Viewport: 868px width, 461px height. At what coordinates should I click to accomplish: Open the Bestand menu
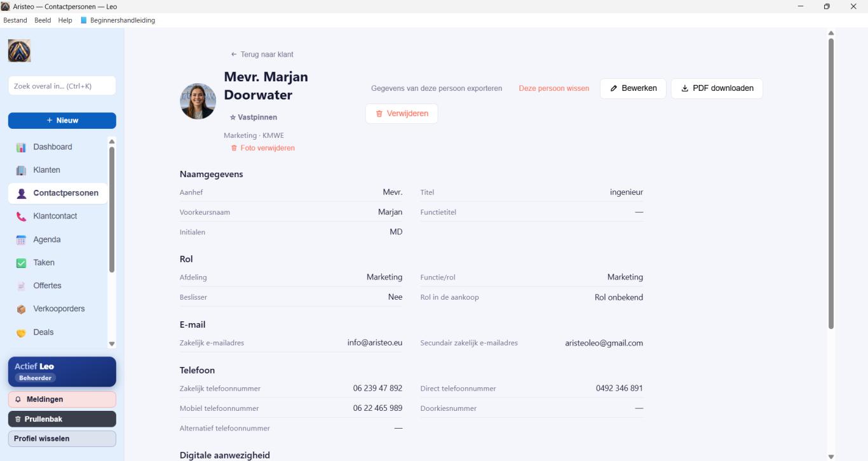[x=15, y=20]
